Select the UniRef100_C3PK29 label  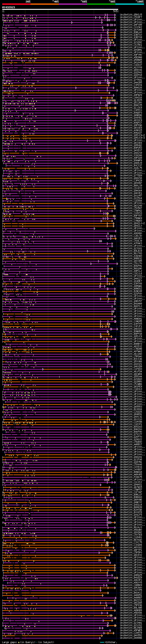131,180
